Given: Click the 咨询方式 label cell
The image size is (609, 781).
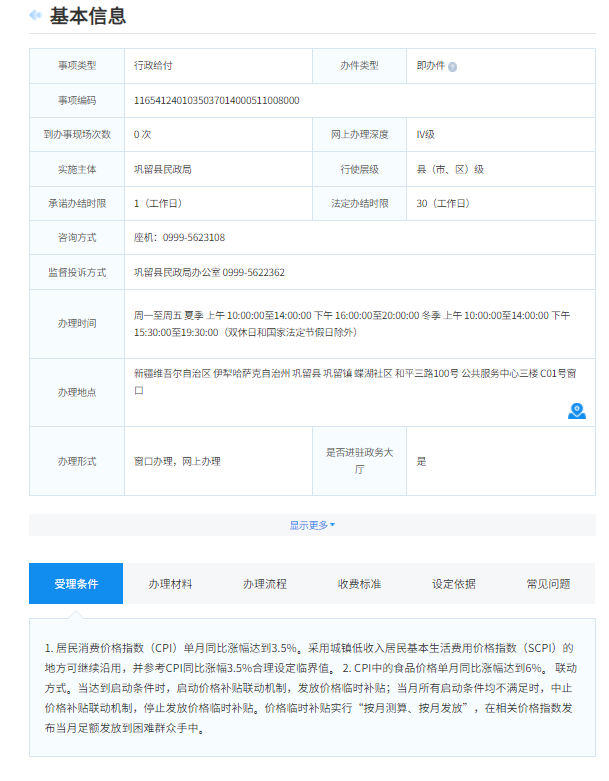Looking at the screenshot, I should (x=77, y=238).
